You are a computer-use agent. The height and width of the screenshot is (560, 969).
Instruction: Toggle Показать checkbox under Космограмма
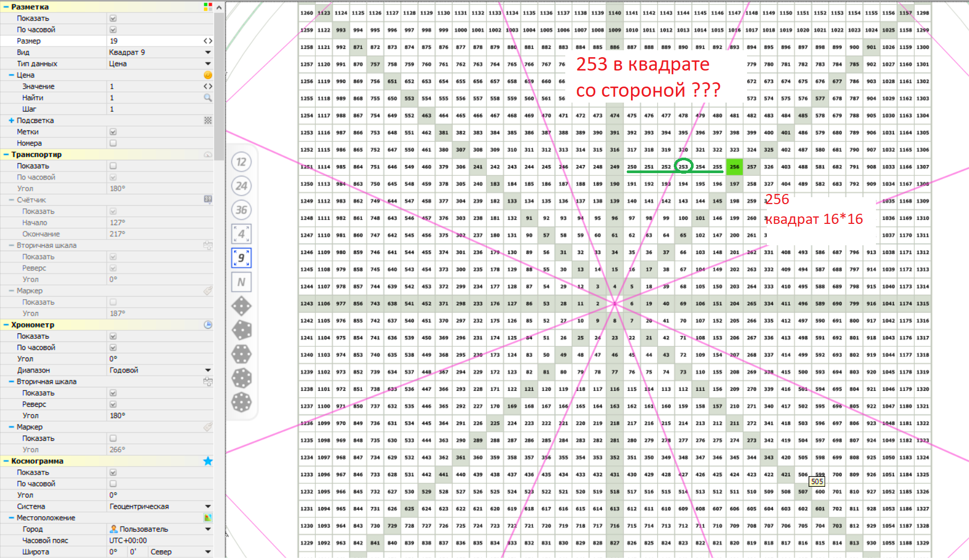[113, 472]
